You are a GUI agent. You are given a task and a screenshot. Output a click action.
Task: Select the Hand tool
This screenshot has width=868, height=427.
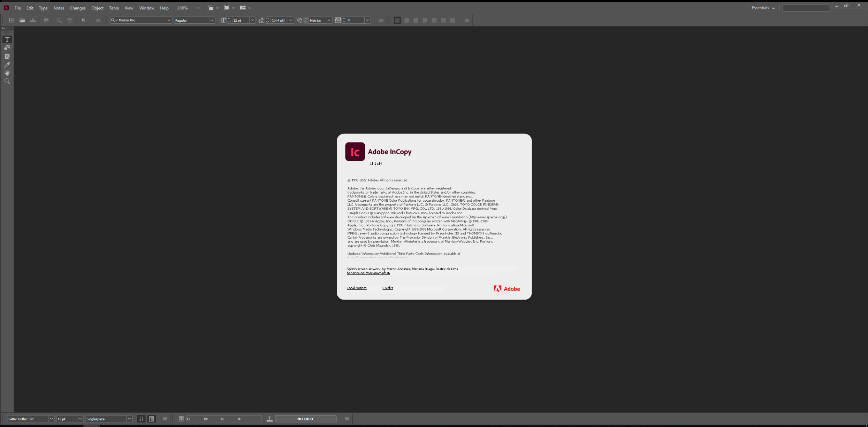(7, 73)
